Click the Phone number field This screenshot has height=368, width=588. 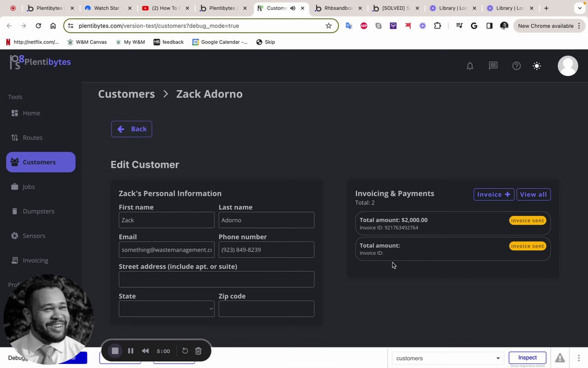tap(266, 250)
